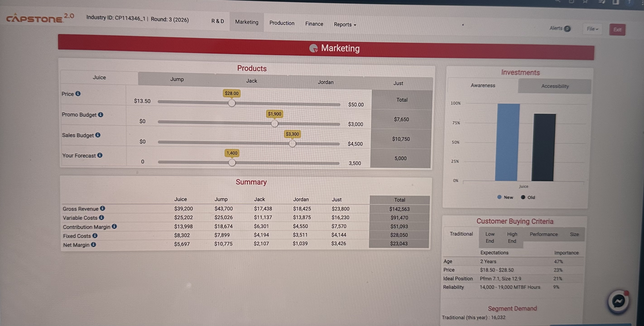Switch to the Accessibility investments tab
Image resolution: width=644 pixels, height=326 pixels.
click(x=555, y=86)
